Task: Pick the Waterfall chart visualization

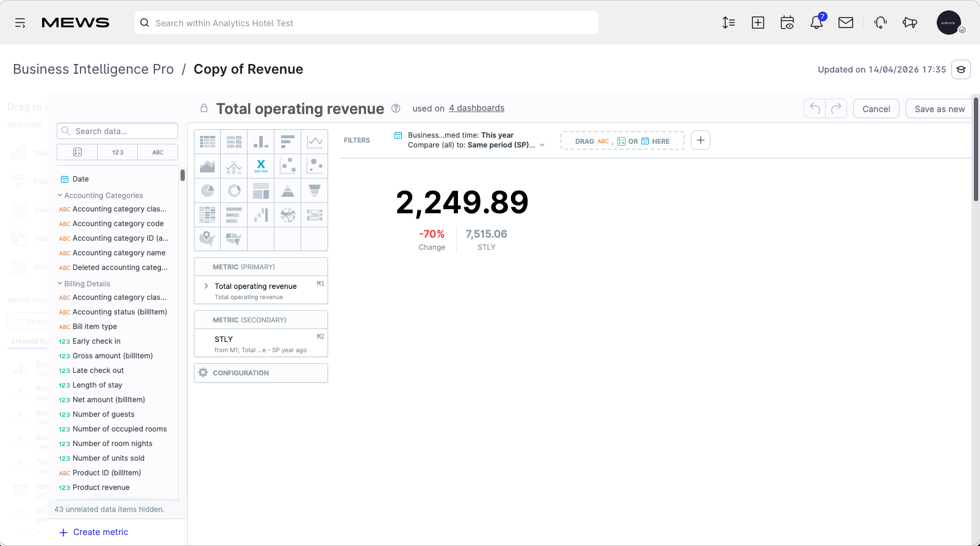Action: pos(261,214)
